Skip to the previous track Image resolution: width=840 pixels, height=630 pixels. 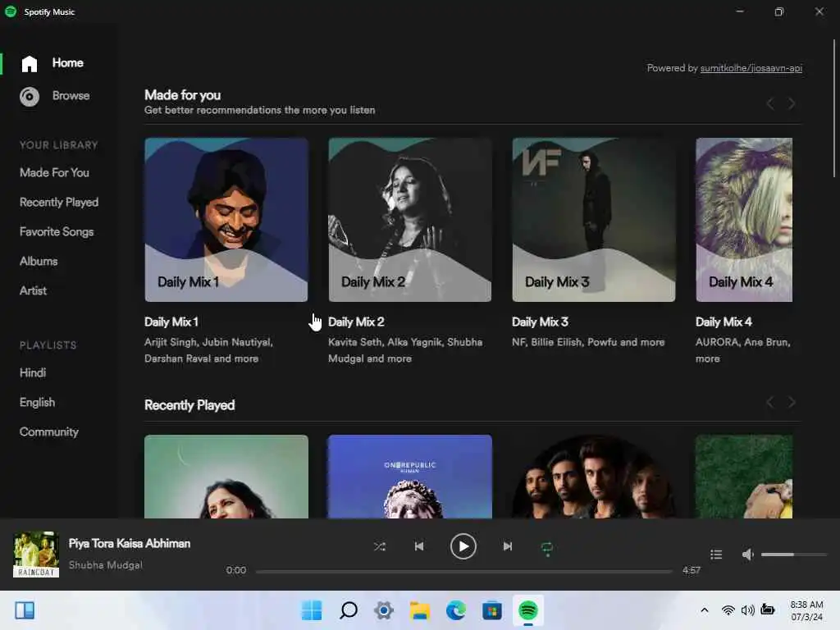tap(419, 546)
